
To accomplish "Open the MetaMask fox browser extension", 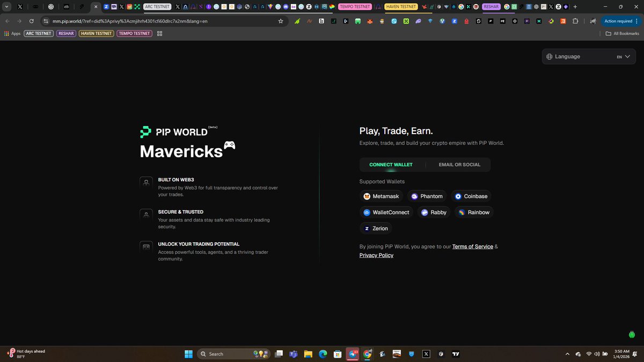I will [370, 21].
